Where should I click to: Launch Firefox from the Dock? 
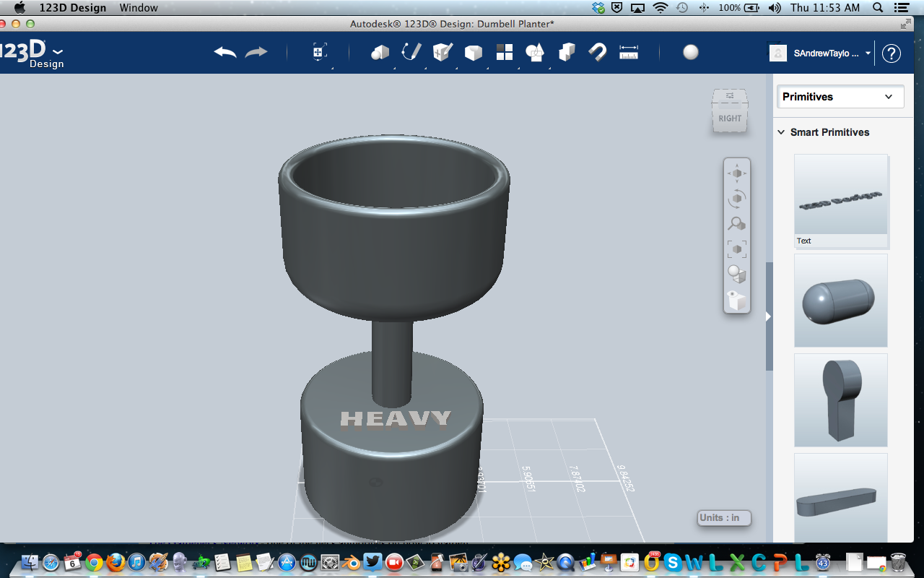[115, 561]
